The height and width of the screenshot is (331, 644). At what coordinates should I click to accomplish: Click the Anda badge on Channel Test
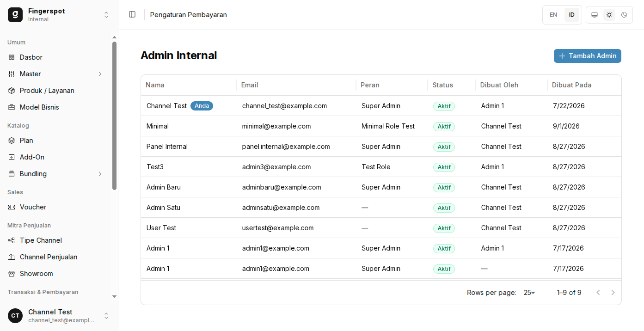202,106
